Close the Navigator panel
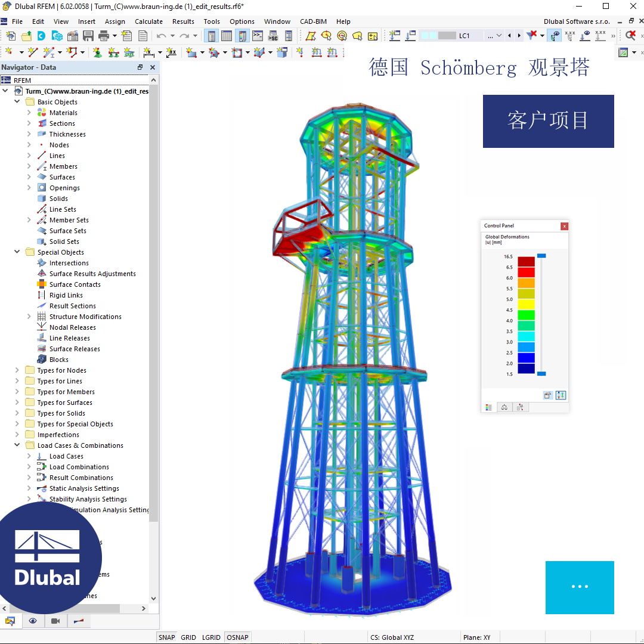Viewport: 644px width, 644px height. click(x=153, y=67)
